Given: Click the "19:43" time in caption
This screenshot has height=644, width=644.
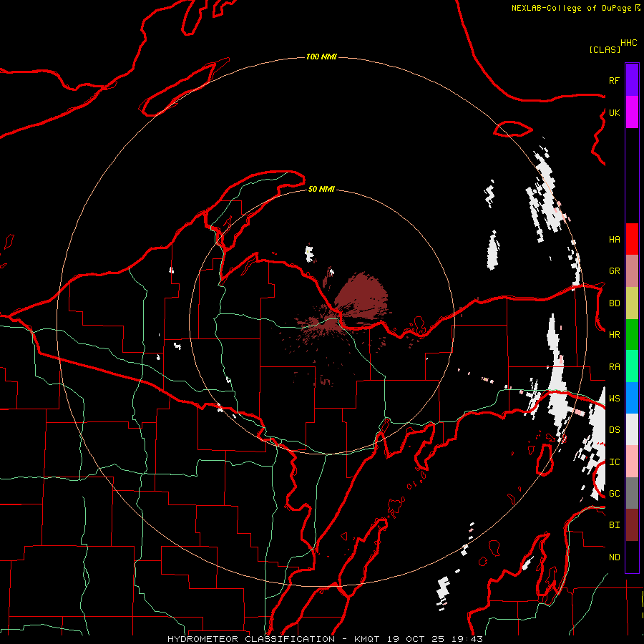Looking at the screenshot, I should coord(467,639).
